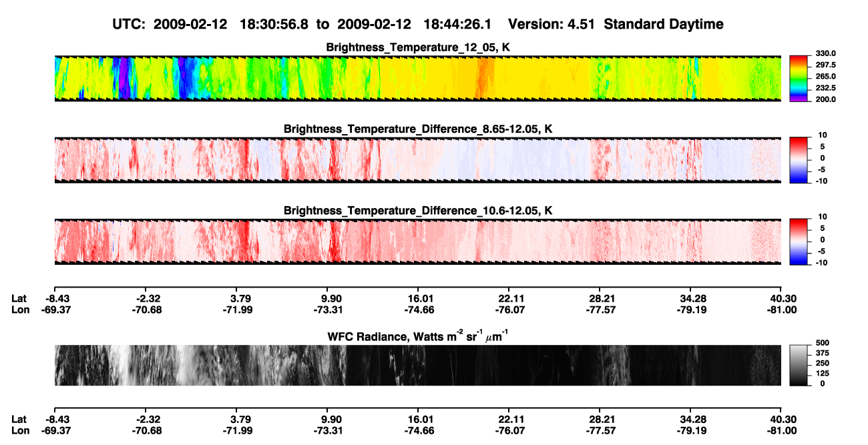Click latitude 34.28 on the upper axis

(693, 298)
